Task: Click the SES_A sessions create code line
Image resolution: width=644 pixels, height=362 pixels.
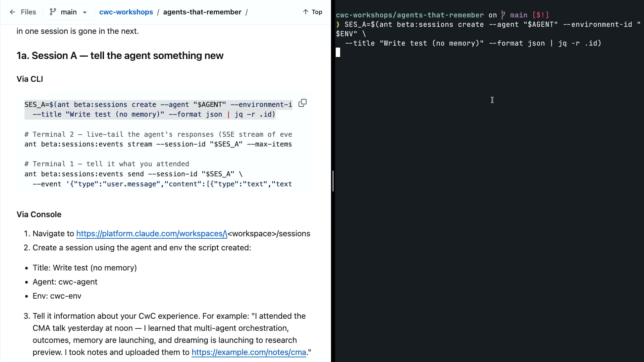Action: [158, 105]
